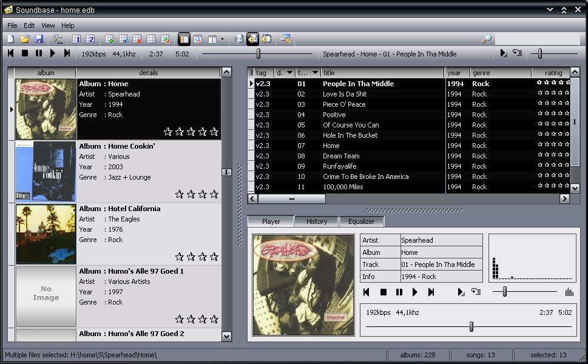Expand the track column header dropdown

[315, 73]
